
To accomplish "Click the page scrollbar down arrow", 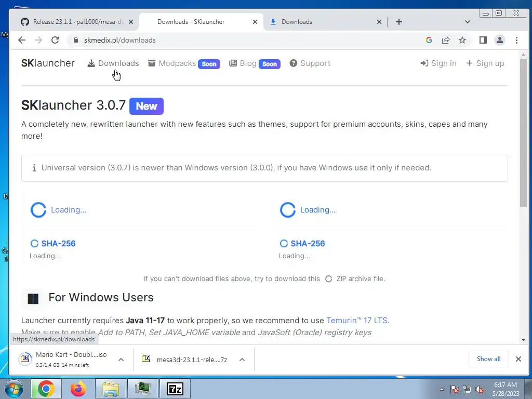I will (523, 340).
